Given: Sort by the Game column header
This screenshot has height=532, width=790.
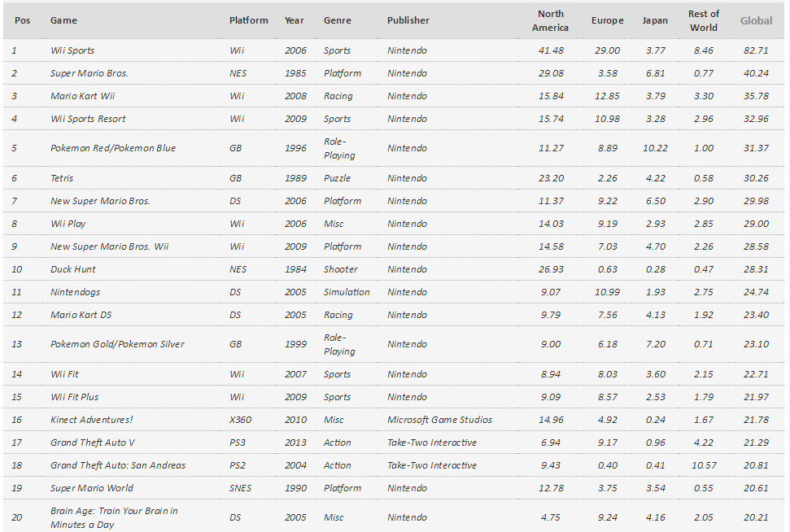Looking at the screenshot, I should pyautogui.click(x=63, y=20).
